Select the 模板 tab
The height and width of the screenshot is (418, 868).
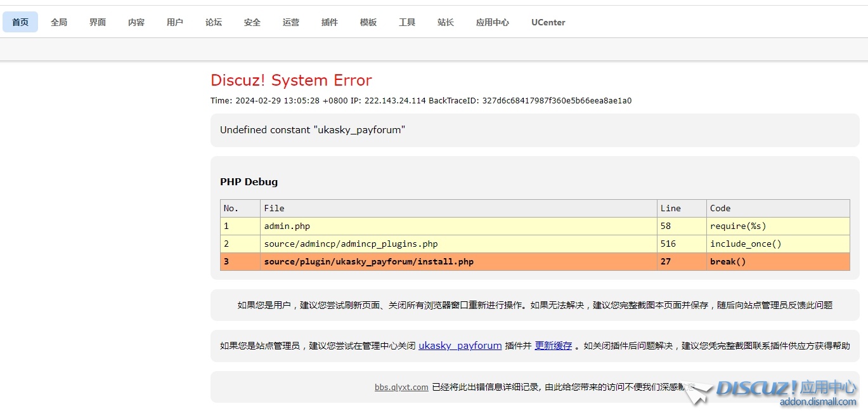pos(368,22)
